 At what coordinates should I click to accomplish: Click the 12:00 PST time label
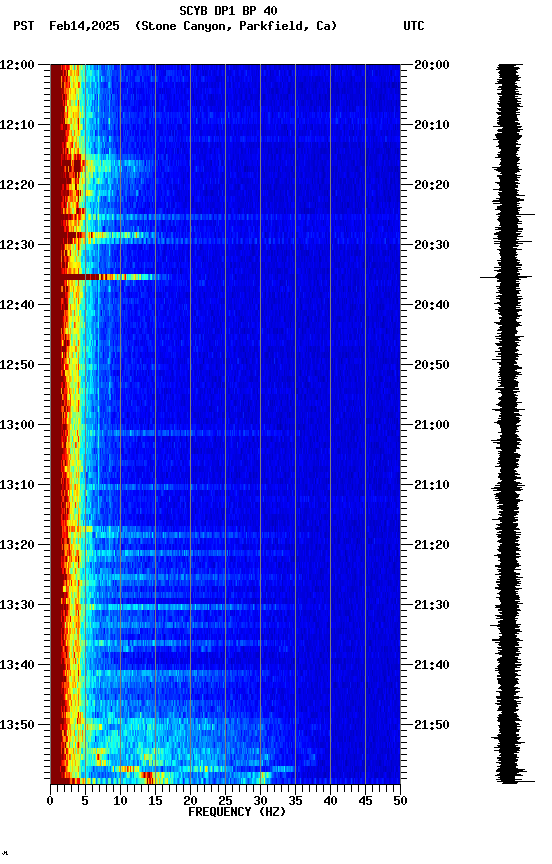[17, 65]
